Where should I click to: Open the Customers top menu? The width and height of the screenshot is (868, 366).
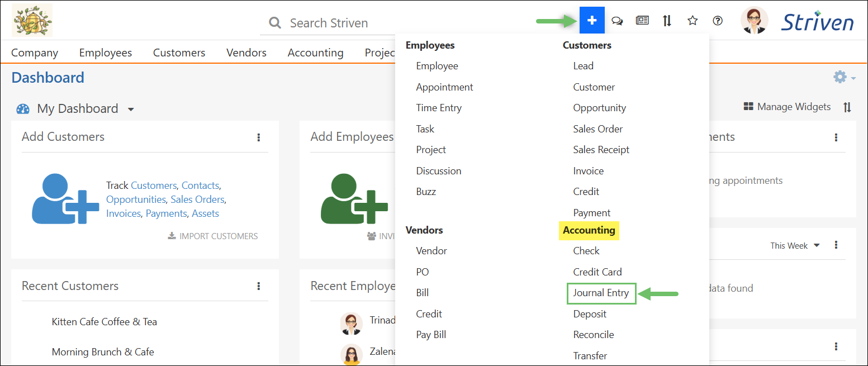[179, 53]
